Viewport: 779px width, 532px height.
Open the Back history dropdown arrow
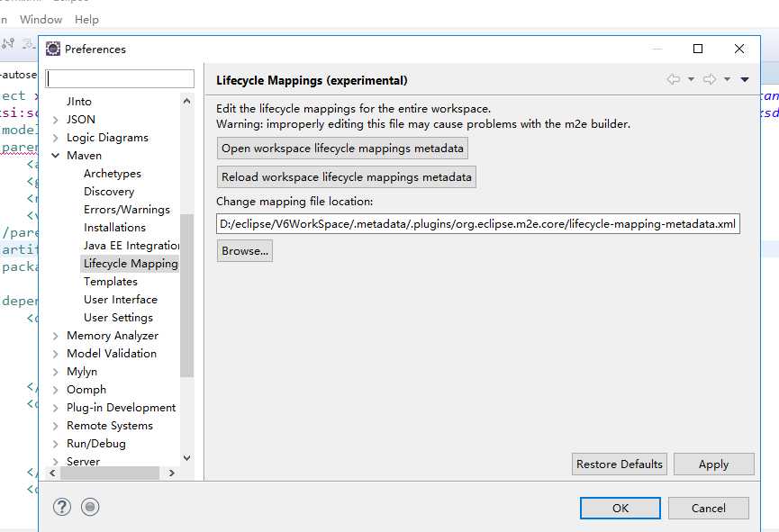(x=691, y=79)
